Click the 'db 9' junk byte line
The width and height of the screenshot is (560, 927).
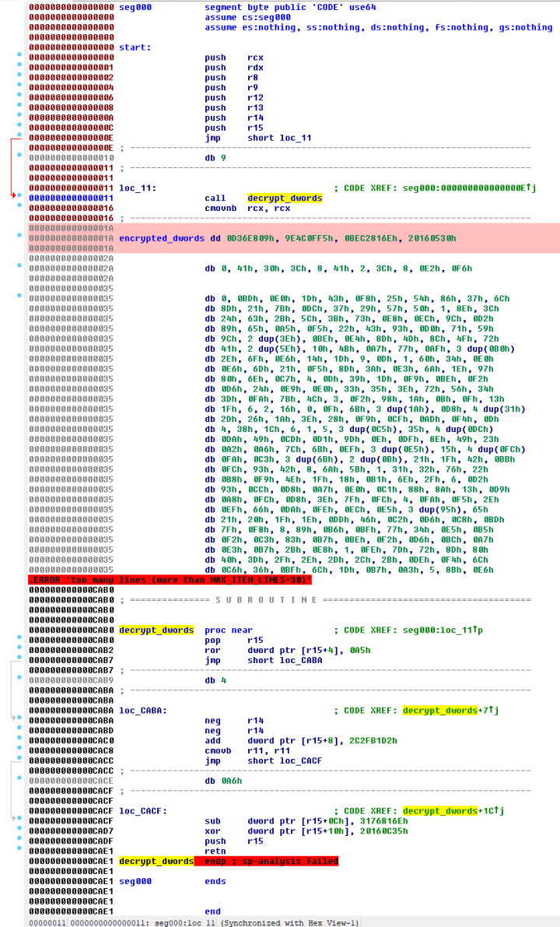[x=215, y=158]
